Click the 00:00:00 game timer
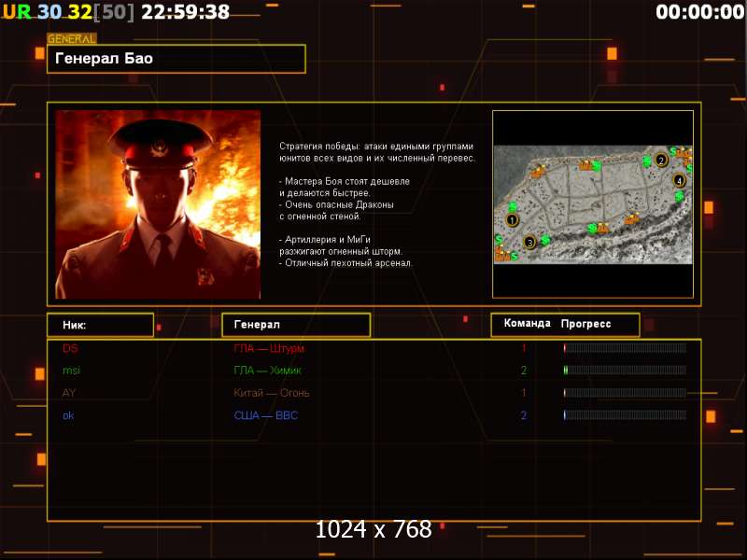This screenshot has width=747, height=560. [x=699, y=12]
